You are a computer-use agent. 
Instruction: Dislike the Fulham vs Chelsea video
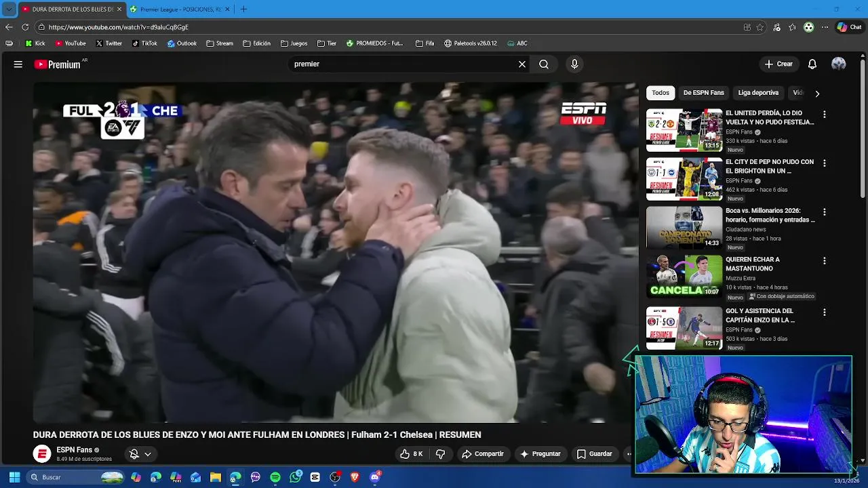(x=441, y=454)
